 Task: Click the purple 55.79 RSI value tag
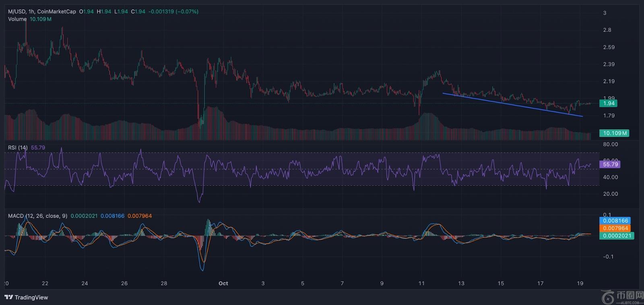pos(610,164)
